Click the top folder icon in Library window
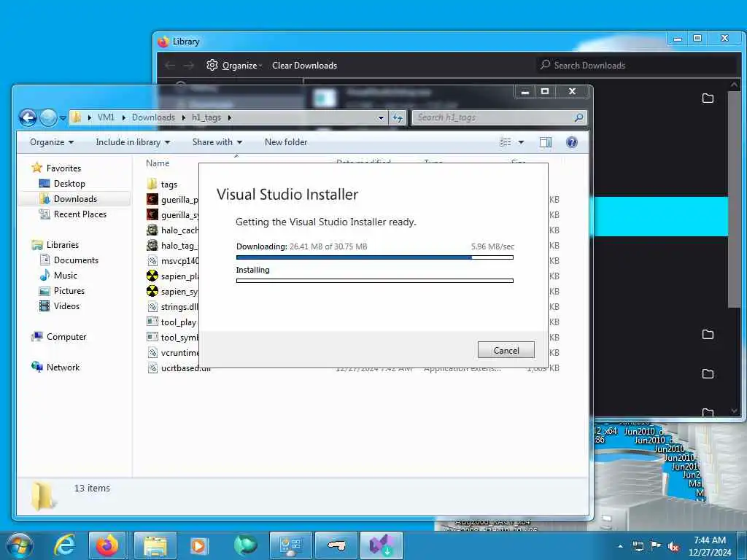 point(708,98)
